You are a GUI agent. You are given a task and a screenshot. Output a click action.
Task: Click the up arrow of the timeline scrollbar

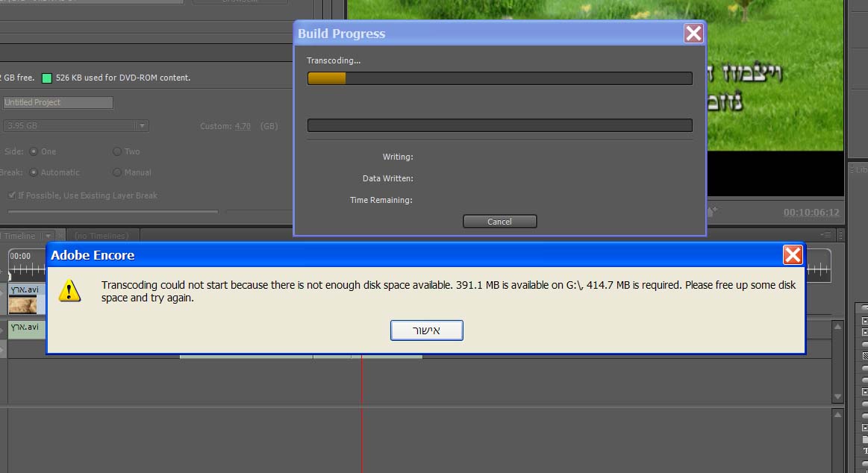point(837,327)
